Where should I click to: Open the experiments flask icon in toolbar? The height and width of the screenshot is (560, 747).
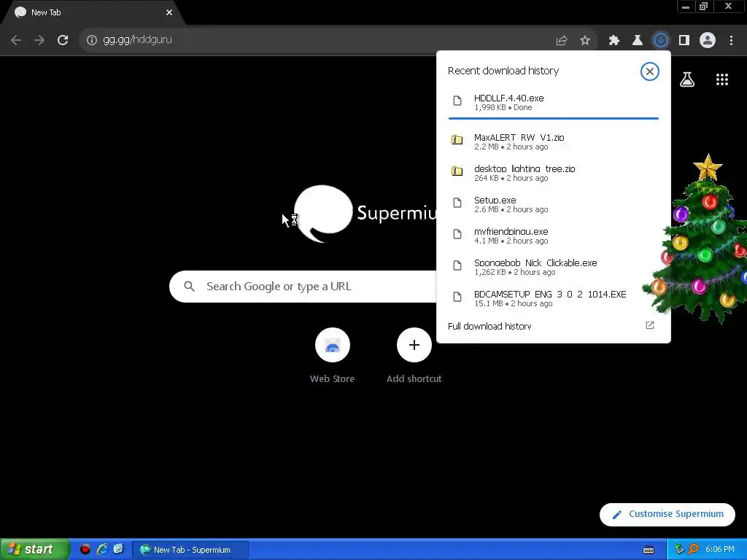638,41
